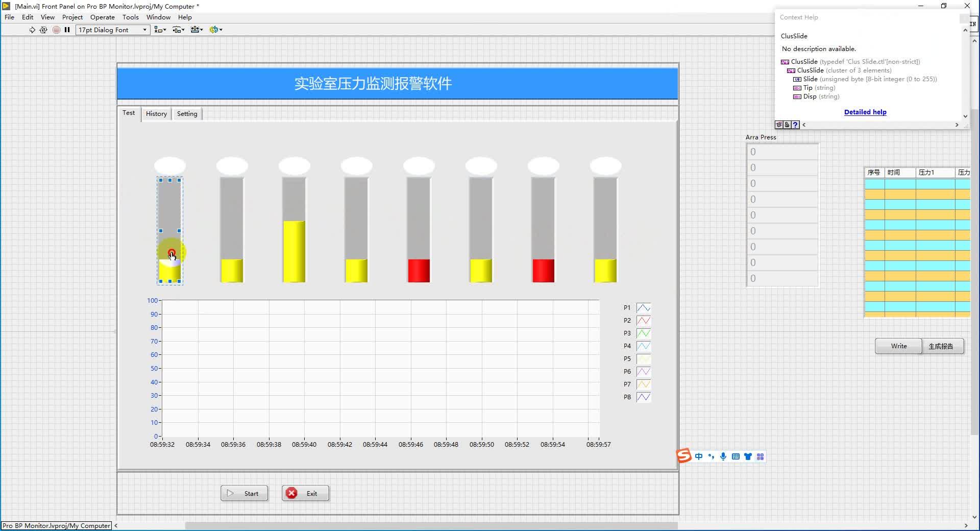Click the Detailed help link in Context Help
Screen dimensions: 980x531
[x=865, y=112]
